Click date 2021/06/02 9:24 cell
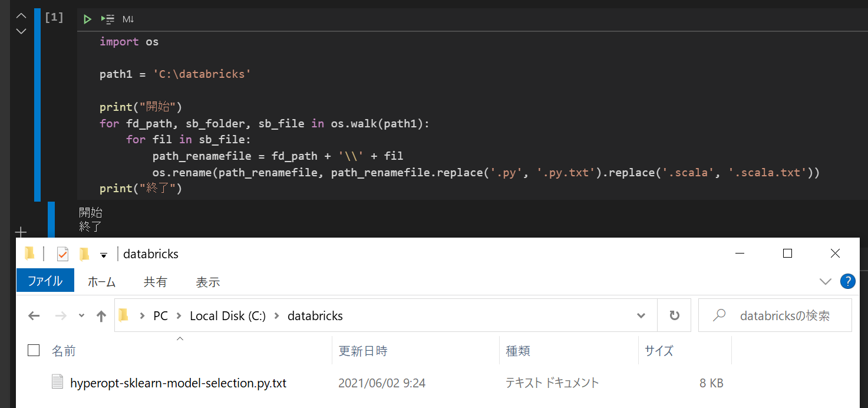Viewport: 868px width, 408px height. (382, 383)
